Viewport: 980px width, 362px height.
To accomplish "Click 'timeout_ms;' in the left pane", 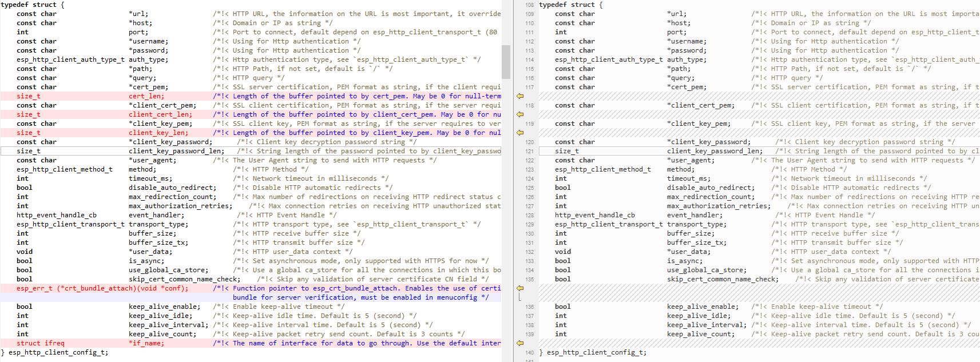I will point(150,178).
